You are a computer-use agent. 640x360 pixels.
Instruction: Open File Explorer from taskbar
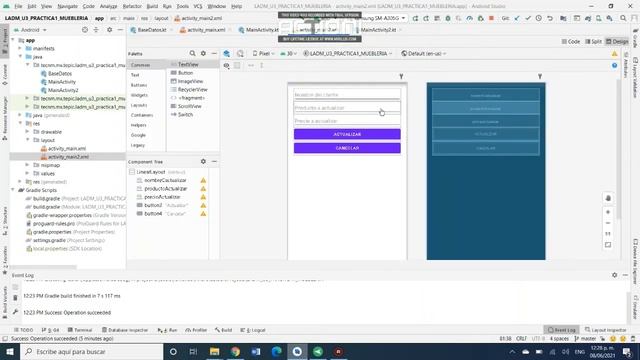[x=214, y=351]
